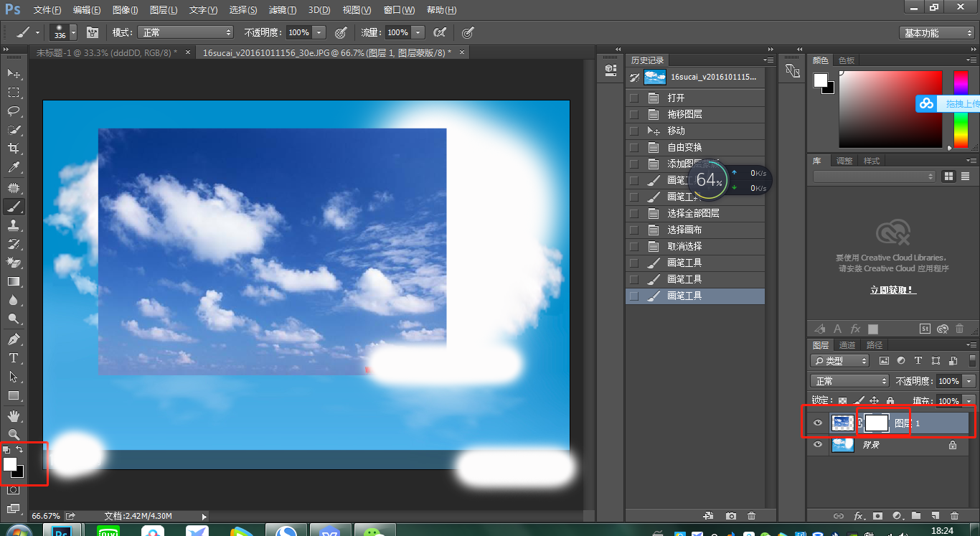Select the Clone Stamp tool

coord(14,225)
